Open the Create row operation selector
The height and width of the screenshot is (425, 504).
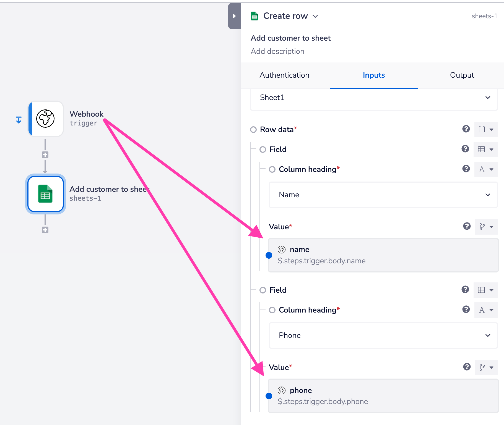pos(290,16)
